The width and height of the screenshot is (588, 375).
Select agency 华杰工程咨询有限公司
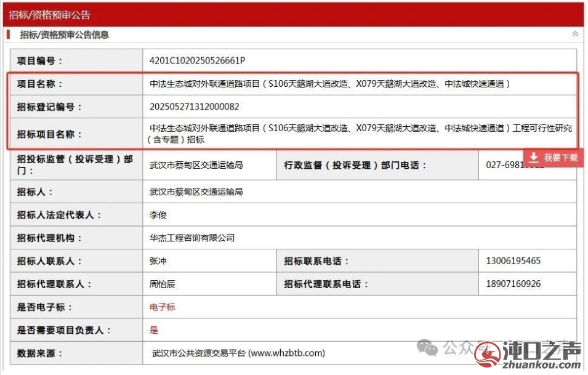[x=192, y=238]
